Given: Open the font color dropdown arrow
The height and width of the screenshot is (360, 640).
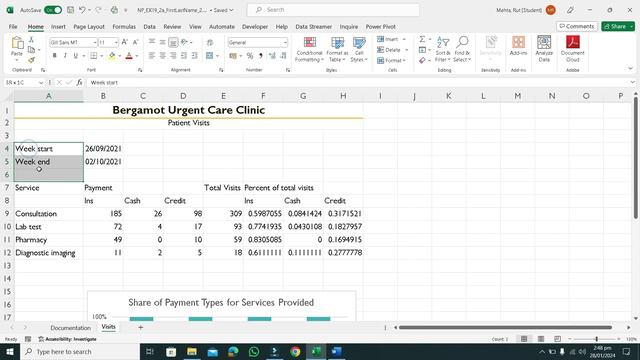Looking at the screenshot, I should click(x=137, y=56).
